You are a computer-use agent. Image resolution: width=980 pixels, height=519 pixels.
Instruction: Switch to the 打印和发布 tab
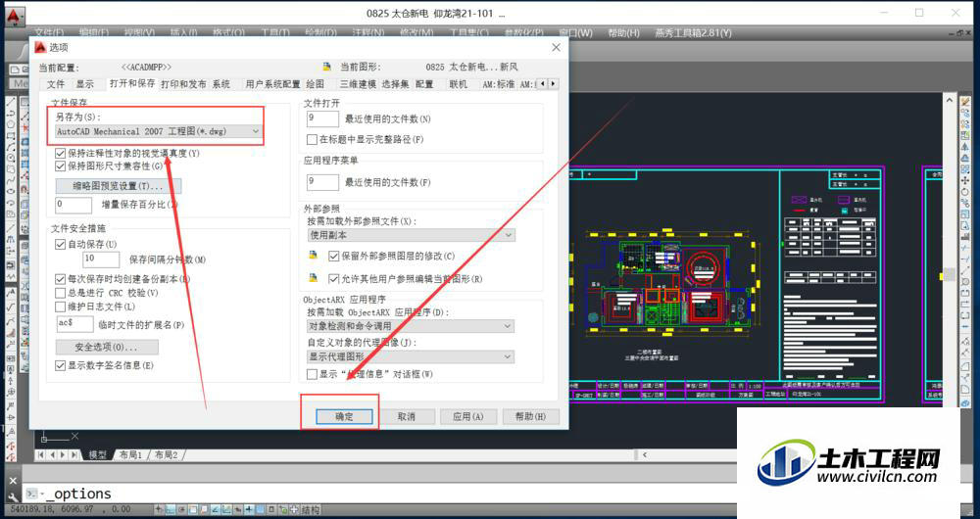(x=183, y=83)
